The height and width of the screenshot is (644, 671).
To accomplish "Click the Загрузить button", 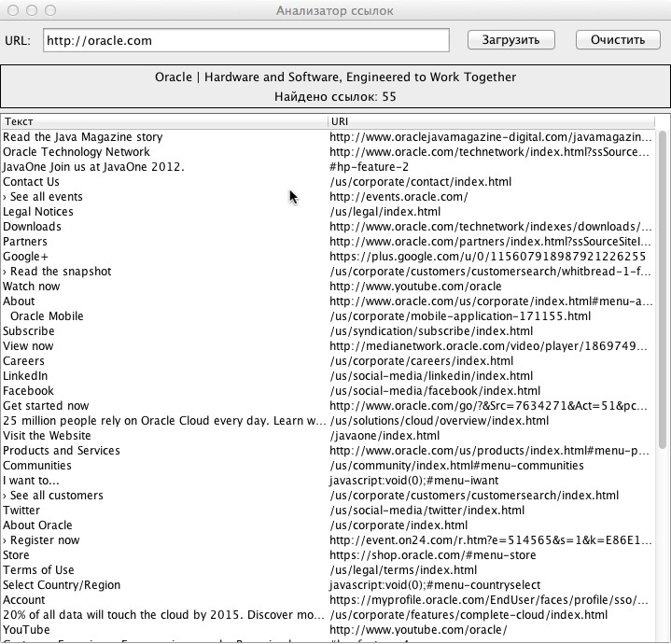I will tap(511, 40).
